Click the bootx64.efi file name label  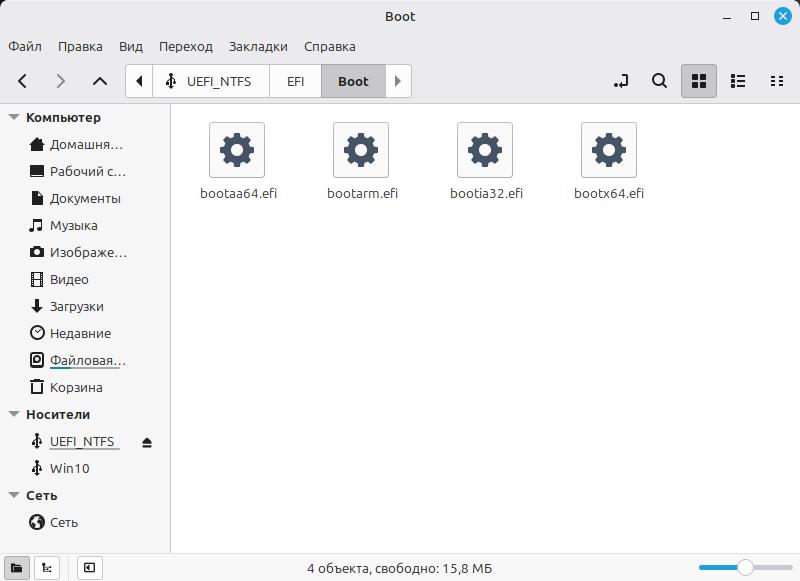(x=609, y=193)
